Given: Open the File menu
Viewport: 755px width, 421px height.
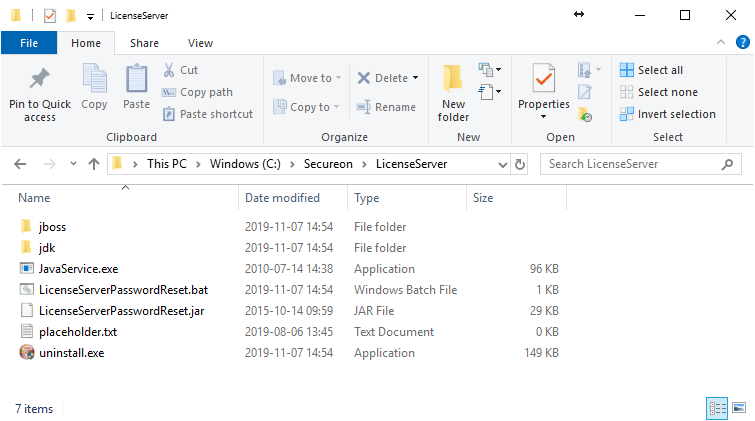Looking at the screenshot, I should (29, 43).
